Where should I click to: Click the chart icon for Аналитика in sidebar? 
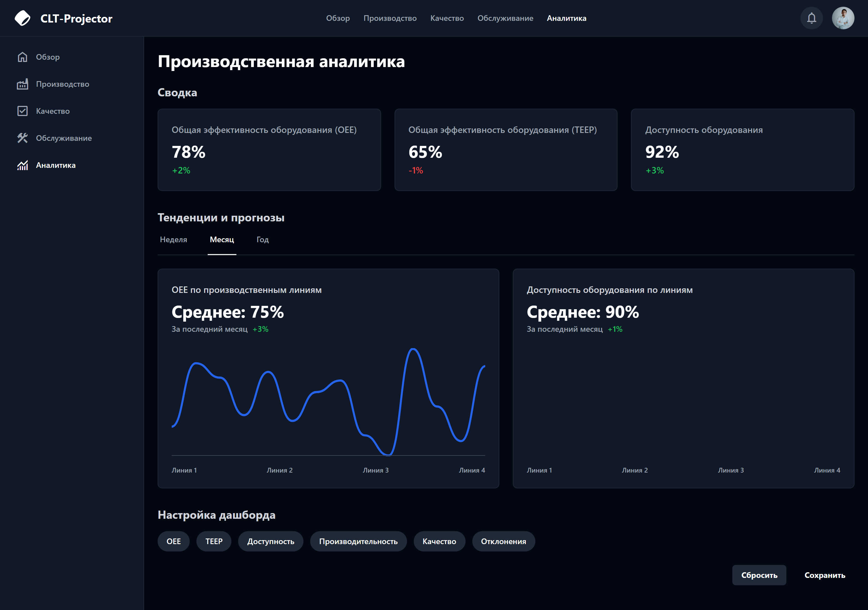pyautogui.click(x=22, y=165)
